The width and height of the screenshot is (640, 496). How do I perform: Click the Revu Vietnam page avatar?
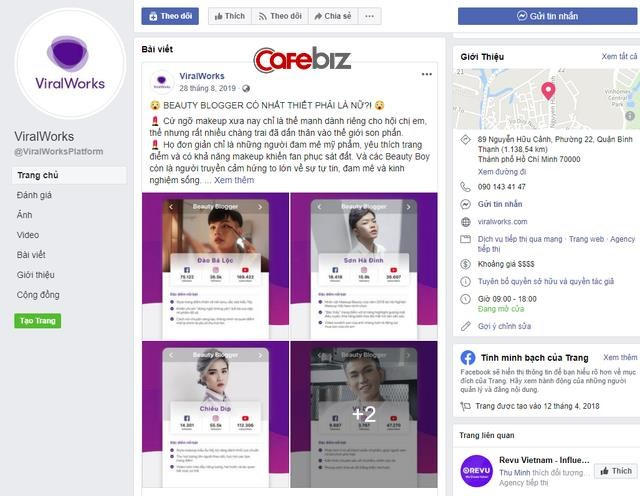476,471
